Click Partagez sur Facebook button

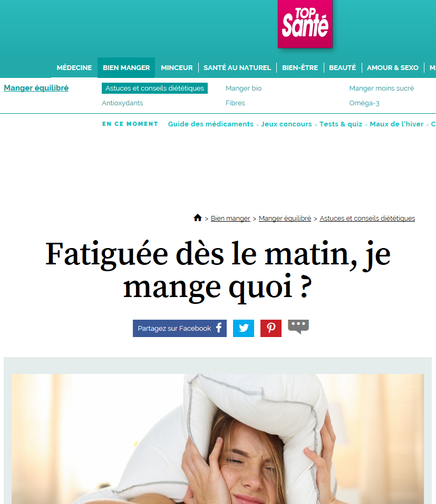(x=180, y=328)
